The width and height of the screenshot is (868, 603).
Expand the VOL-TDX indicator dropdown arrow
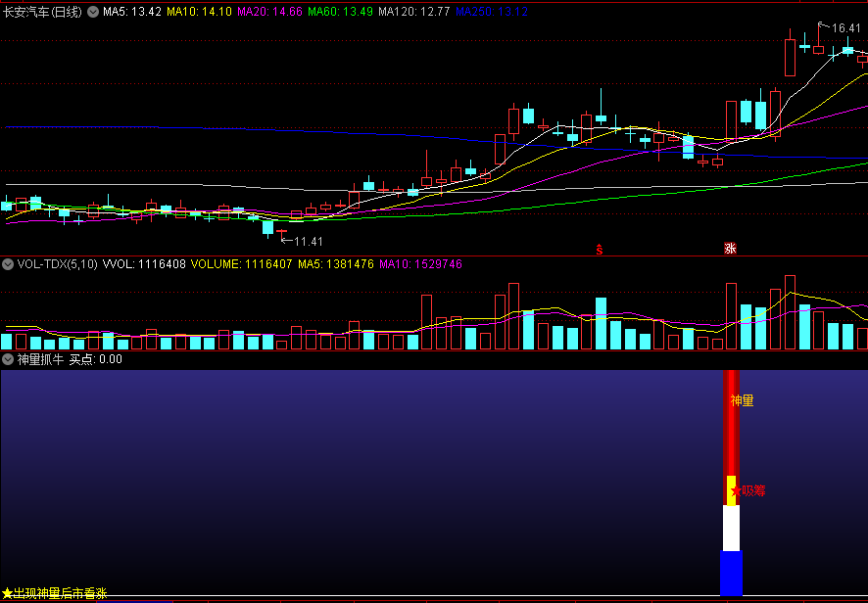[x=8, y=264]
